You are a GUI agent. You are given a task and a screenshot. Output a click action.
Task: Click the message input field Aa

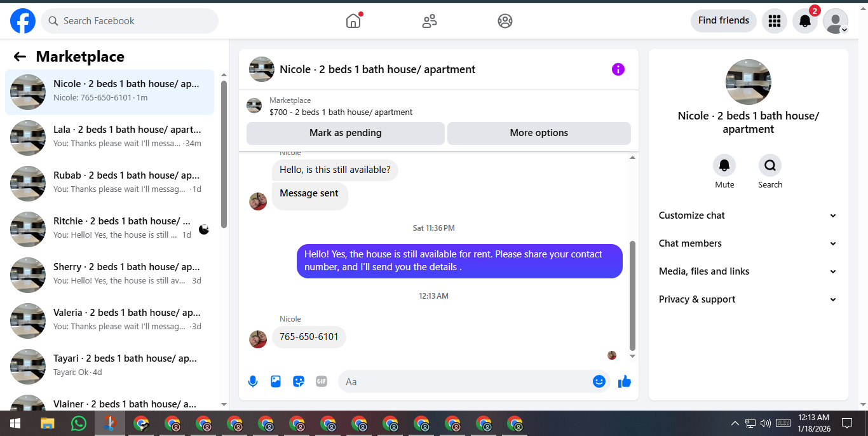point(467,381)
